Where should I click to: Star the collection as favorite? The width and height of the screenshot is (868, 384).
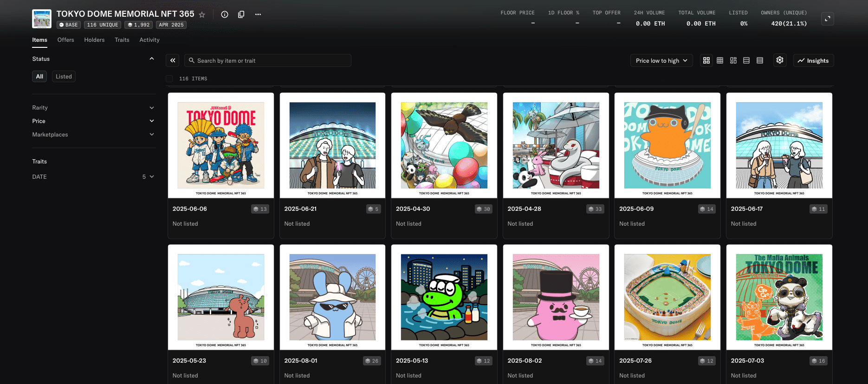(202, 14)
